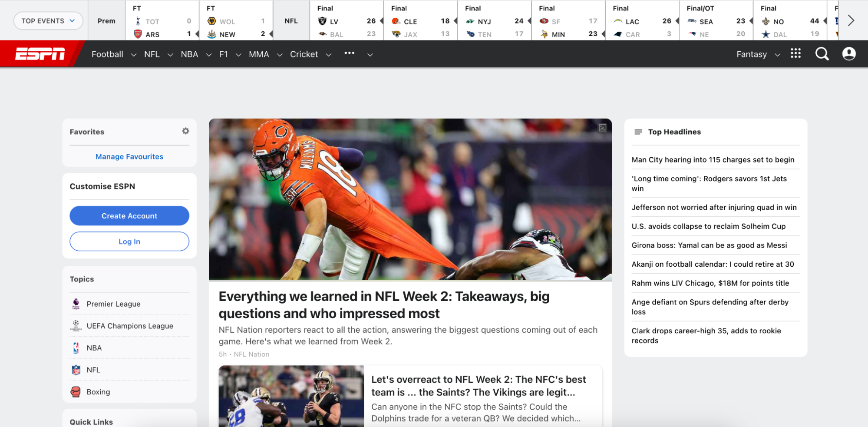This screenshot has height=427, width=868.
Task: Expand the NFL nav chevron
Action: [x=170, y=55]
